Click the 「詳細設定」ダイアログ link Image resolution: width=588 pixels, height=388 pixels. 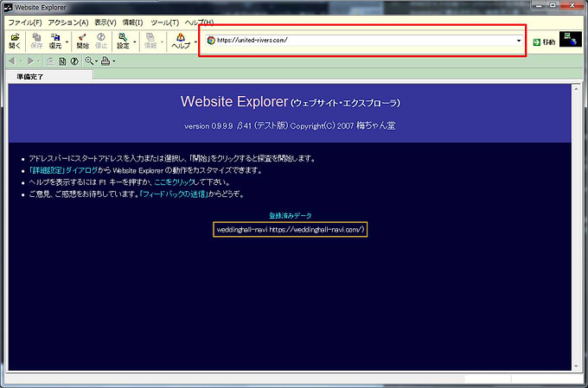click(63, 170)
